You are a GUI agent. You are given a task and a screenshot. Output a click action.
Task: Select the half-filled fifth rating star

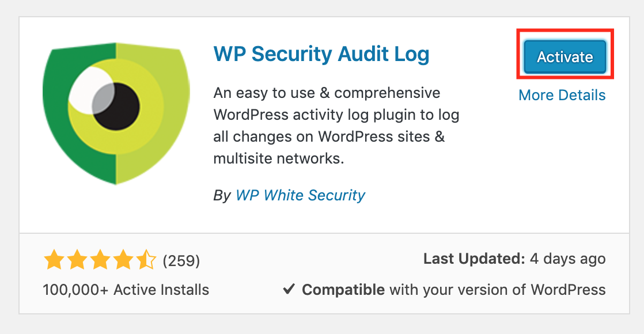point(146,260)
